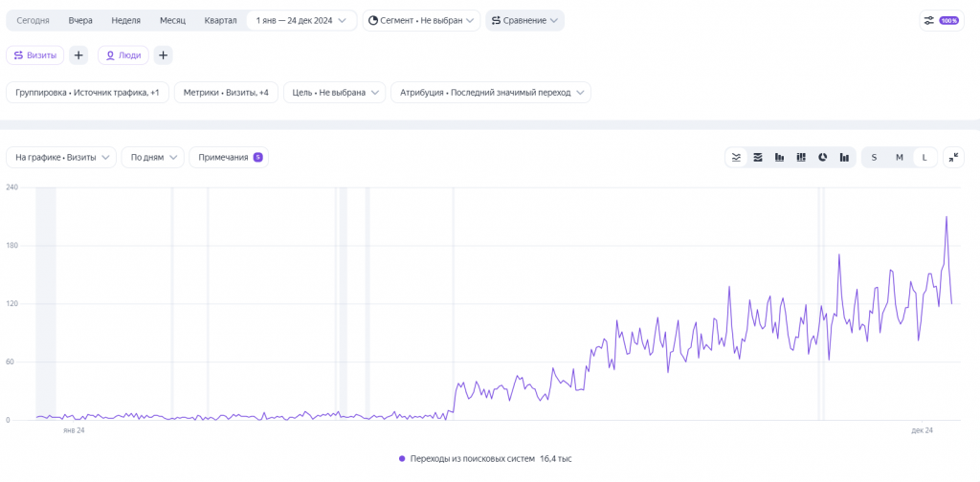Set chart size to M

pyautogui.click(x=900, y=158)
